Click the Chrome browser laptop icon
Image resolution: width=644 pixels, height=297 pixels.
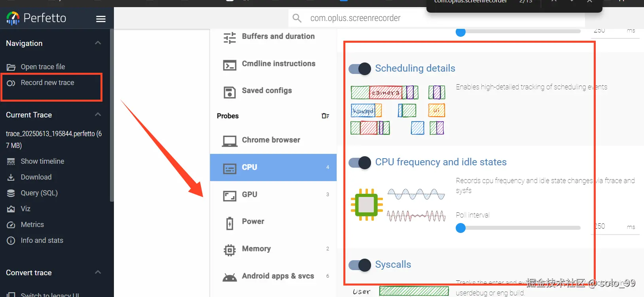229,141
